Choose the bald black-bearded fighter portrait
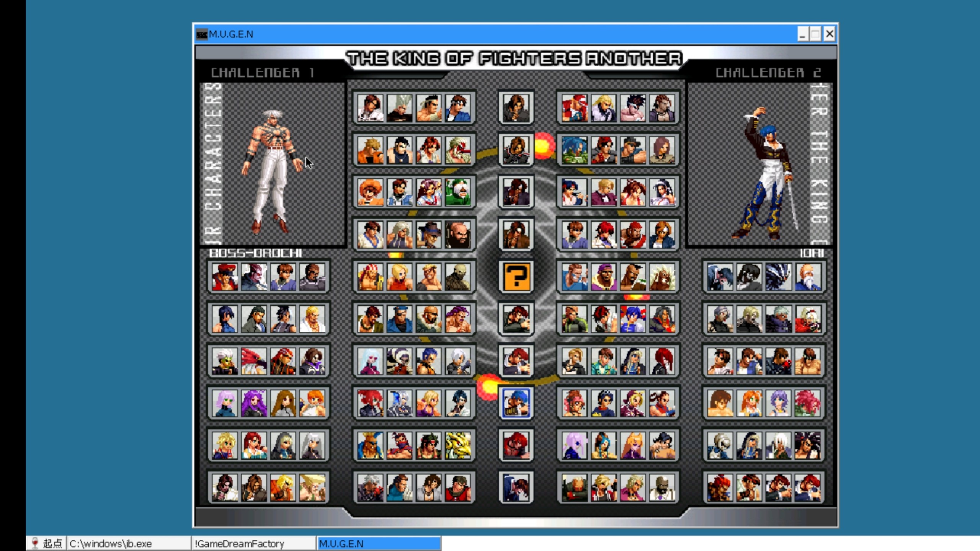Image resolution: width=980 pixels, height=551 pixels. click(x=458, y=235)
